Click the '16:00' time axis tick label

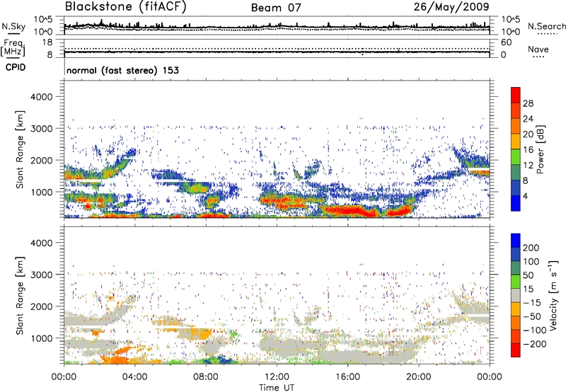347,377
